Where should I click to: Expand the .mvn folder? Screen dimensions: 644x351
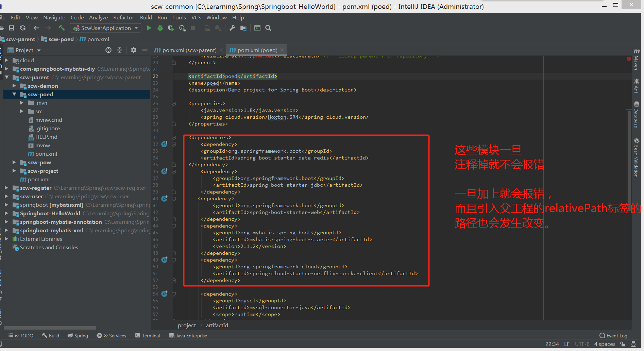pyautogui.click(x=22, y=103)
